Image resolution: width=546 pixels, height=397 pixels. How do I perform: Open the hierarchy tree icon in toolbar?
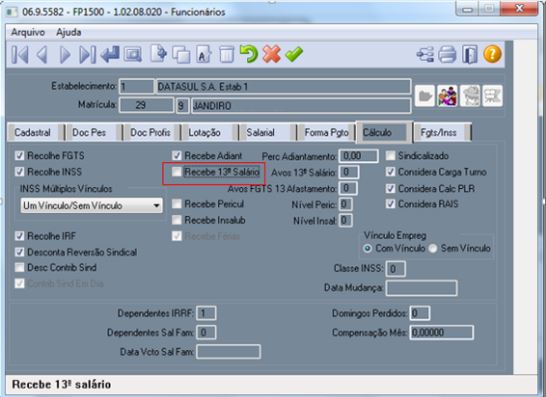tap(425, 54)
